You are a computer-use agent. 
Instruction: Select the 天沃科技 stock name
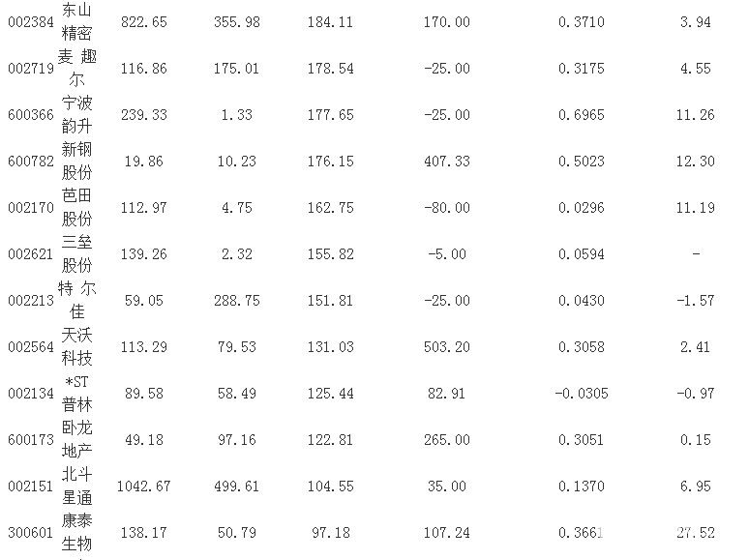point(77,346)
